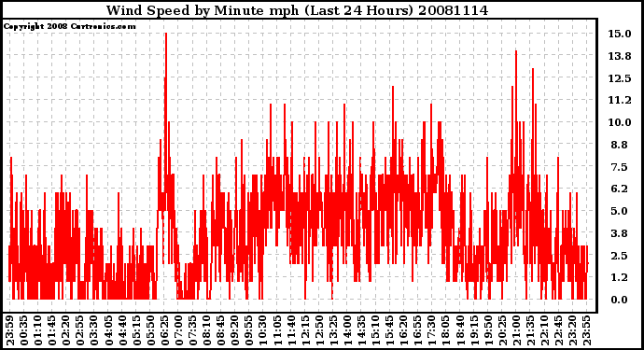
Task: Click the 04:05 time label
Action: [x=108, y=330]
